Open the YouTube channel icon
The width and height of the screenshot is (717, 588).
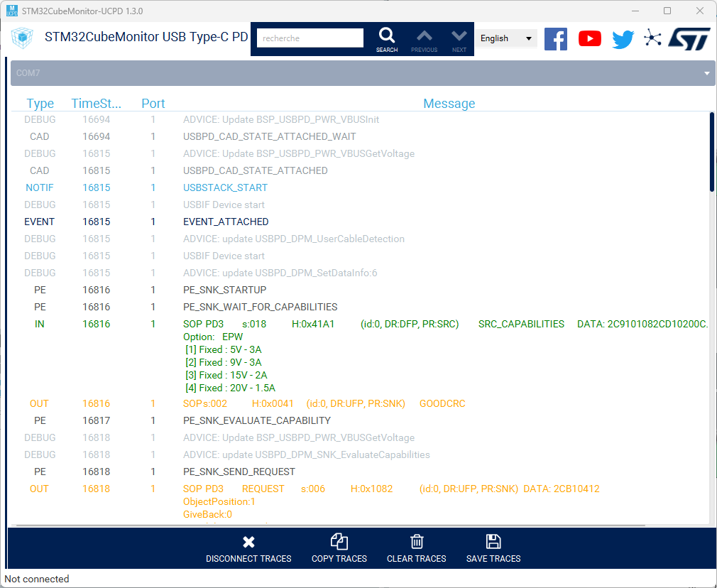589,38
